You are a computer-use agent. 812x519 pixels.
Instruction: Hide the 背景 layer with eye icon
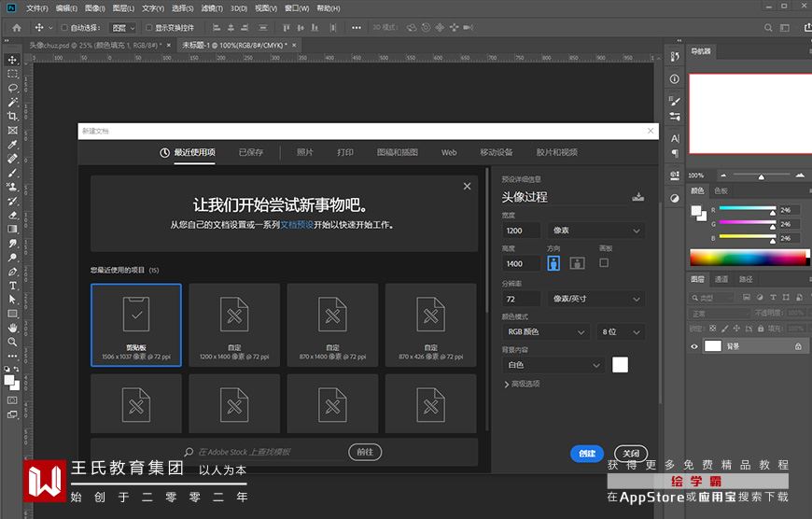[x=693, y=346]
